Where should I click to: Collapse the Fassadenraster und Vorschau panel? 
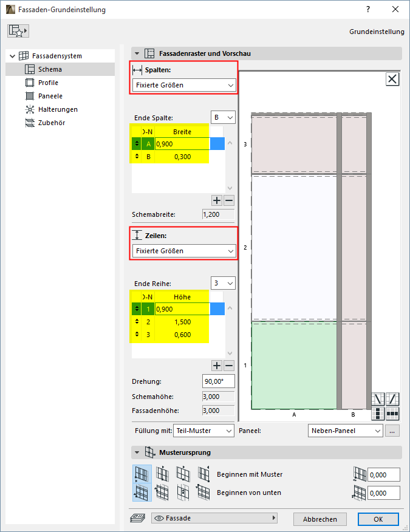[137, 53]
